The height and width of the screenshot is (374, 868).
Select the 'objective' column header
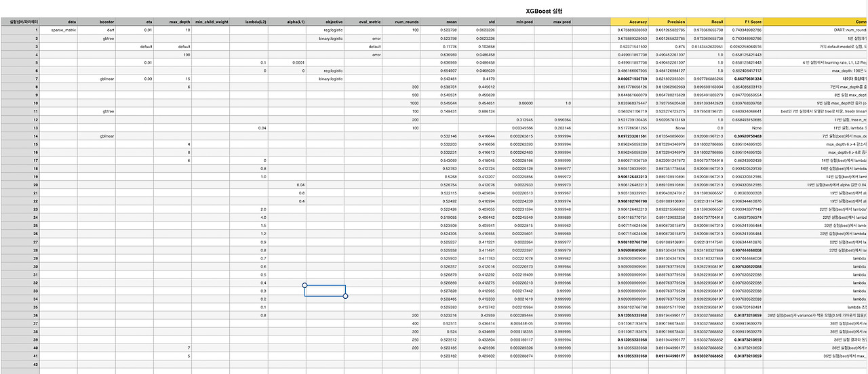coord(325,22)
